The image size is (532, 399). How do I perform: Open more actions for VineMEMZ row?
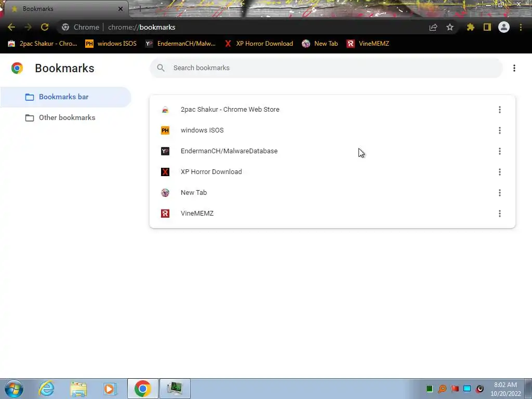tap(499, 214)
